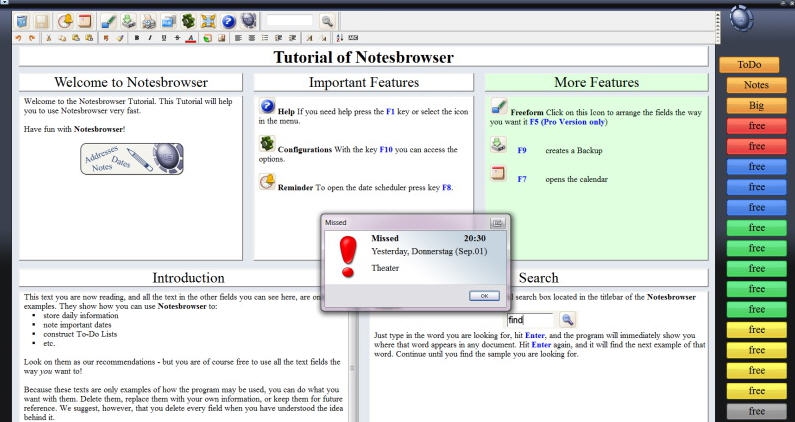Click the Addresses Dates Notes logo image
Image resolution: width=795 pixels, height=422 pixels.
click(132, 159)
